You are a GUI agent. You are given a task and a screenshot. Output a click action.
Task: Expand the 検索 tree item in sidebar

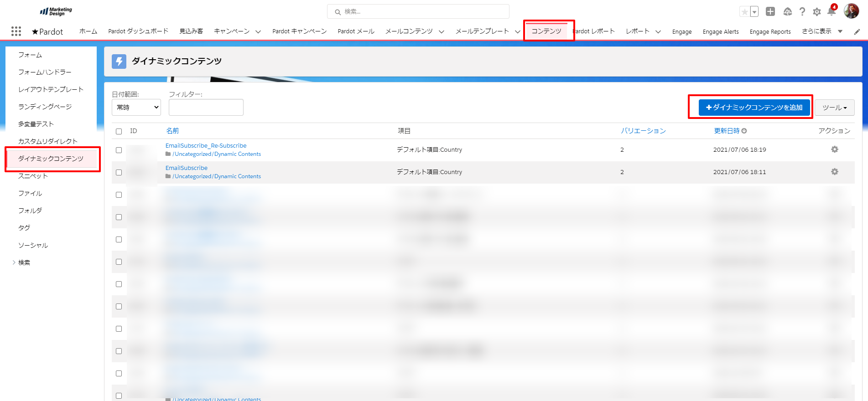coord(14,262)
